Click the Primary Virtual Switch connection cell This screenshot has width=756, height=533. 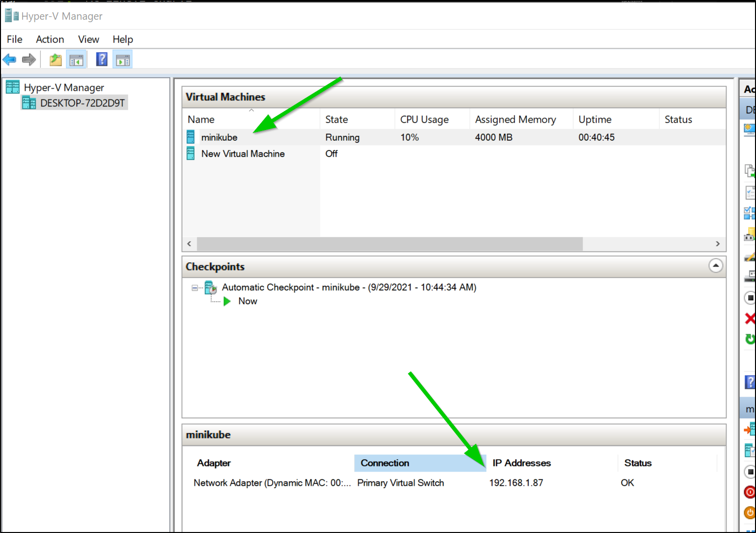tap(401, 483)
